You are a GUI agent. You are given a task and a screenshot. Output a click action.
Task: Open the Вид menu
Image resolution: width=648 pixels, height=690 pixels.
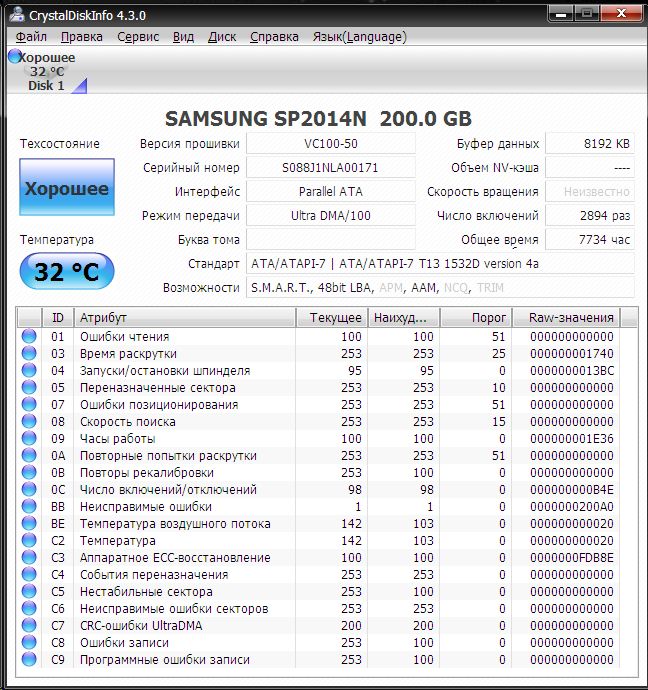183,37
